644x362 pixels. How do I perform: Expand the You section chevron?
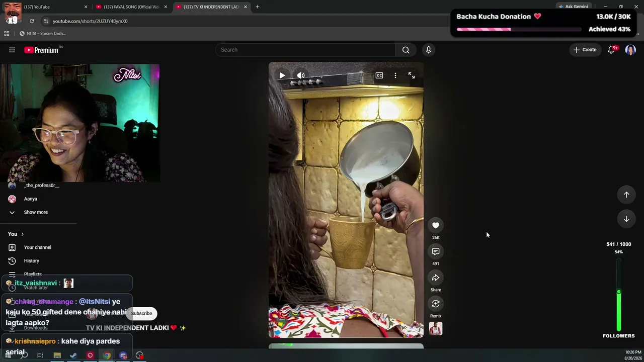22,234
